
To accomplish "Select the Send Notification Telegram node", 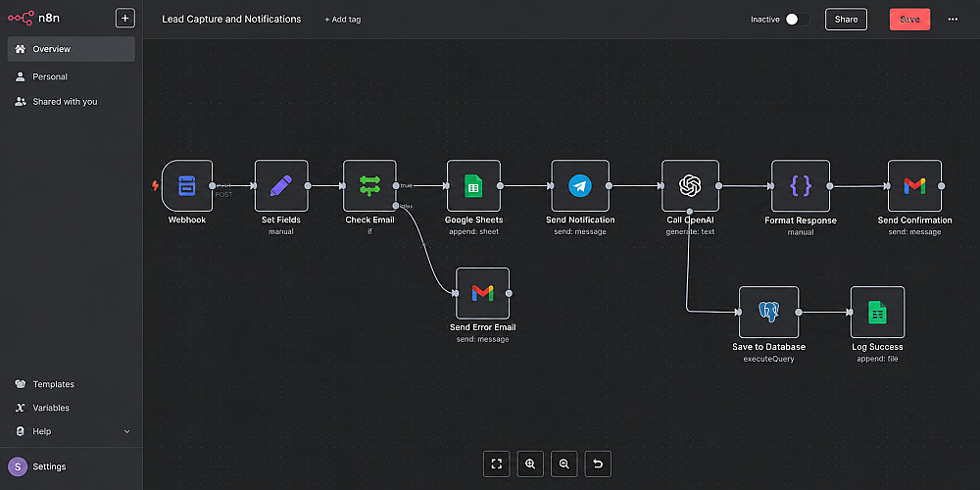I will (580, 185).
